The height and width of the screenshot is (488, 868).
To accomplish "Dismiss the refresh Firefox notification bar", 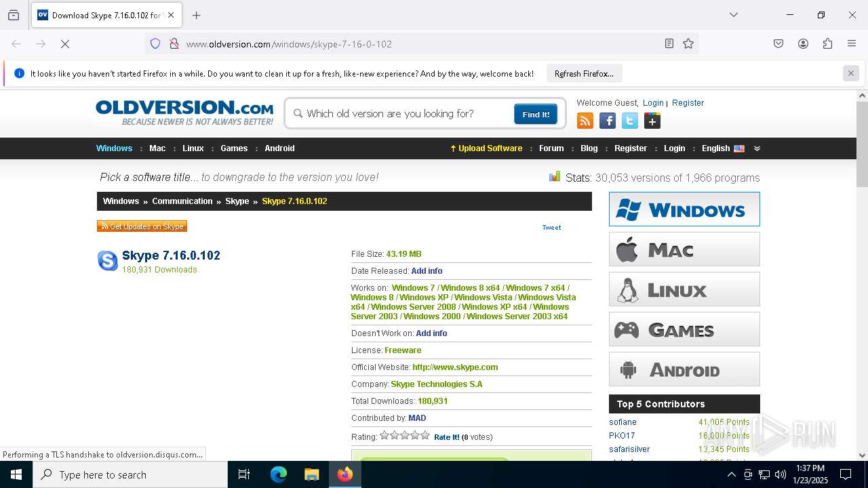I will pos(851,73).
